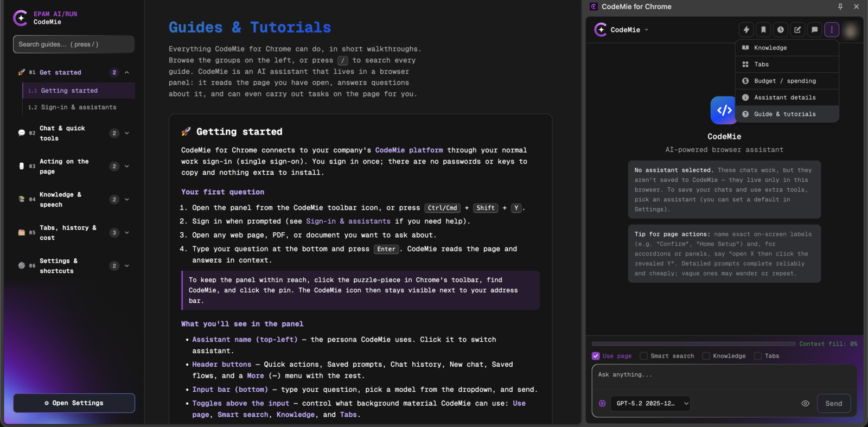Click the Ctrl/Cmd keyboard key label
This screenshot has height=427, width=868.
tap(443, 208)
